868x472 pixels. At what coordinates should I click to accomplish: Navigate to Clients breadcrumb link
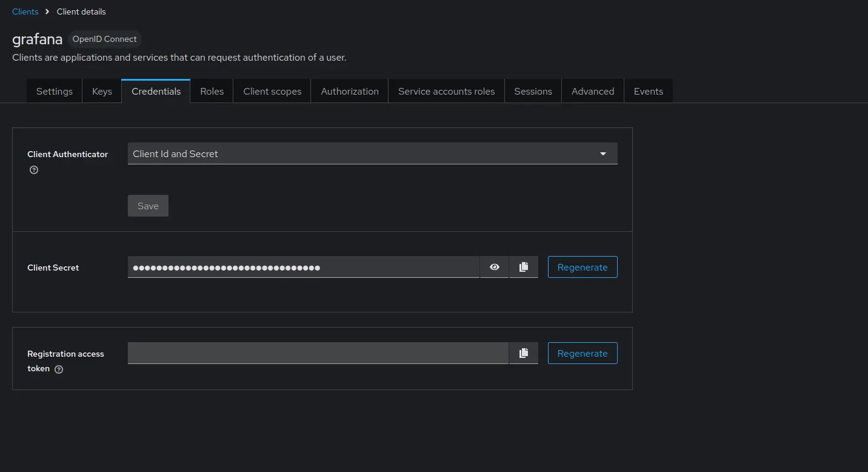click(25, 12)
